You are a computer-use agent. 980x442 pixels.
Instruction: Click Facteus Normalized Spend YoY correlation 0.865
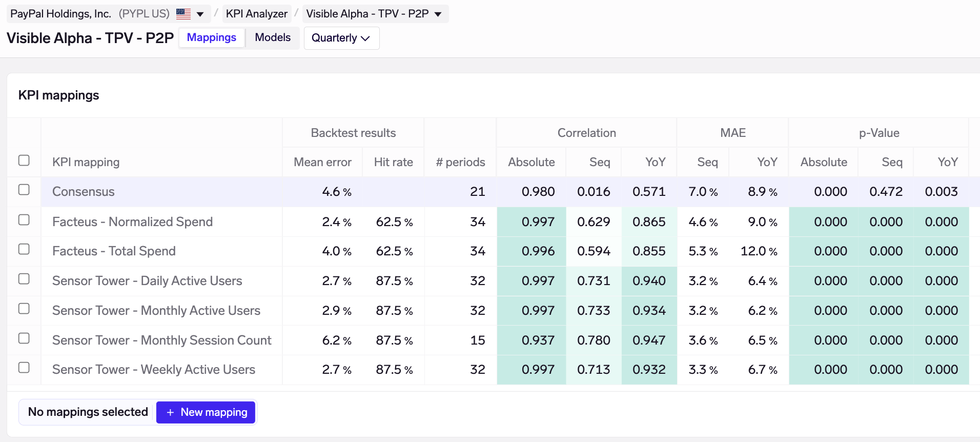649,222
